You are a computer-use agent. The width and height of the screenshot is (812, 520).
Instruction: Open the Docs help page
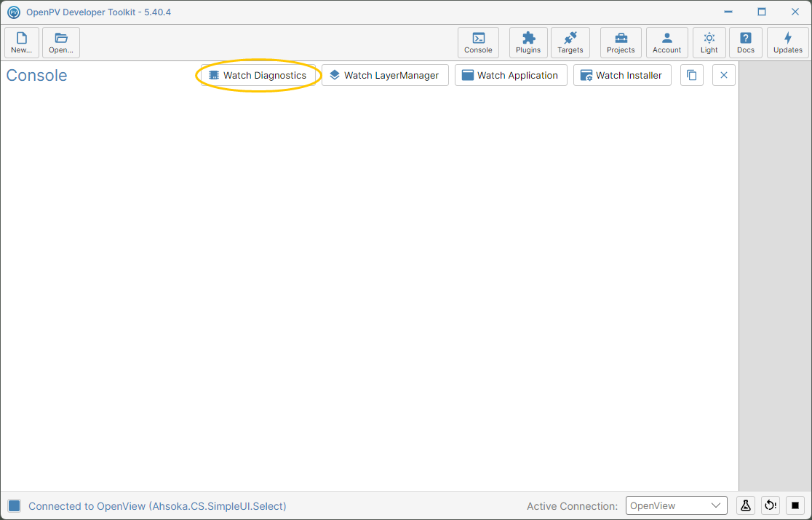[746, 42]
